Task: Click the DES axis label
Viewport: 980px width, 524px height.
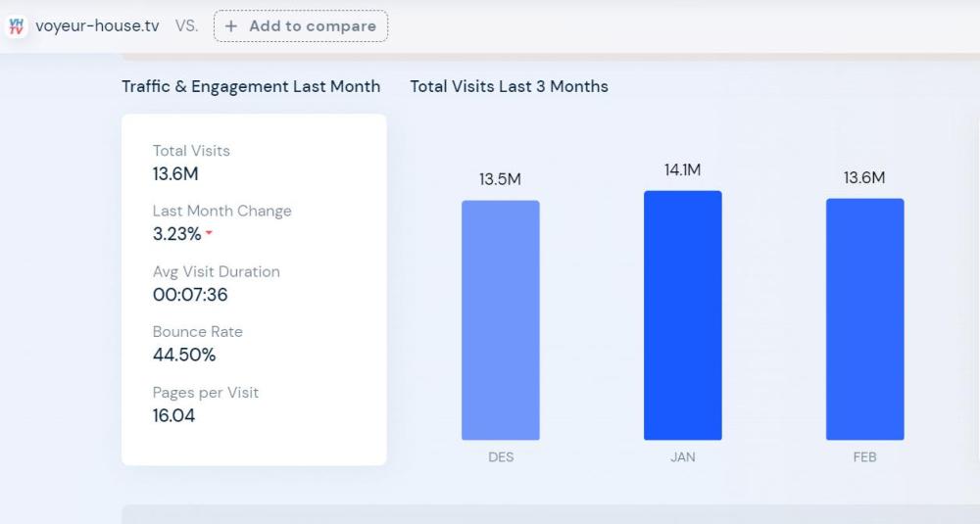Action: point(500,457)
